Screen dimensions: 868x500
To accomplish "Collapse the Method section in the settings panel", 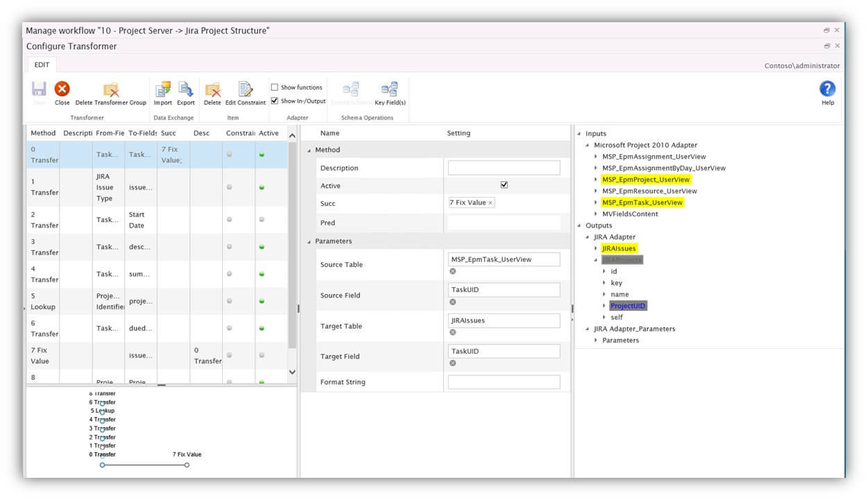I will click(x=309, y=150).
